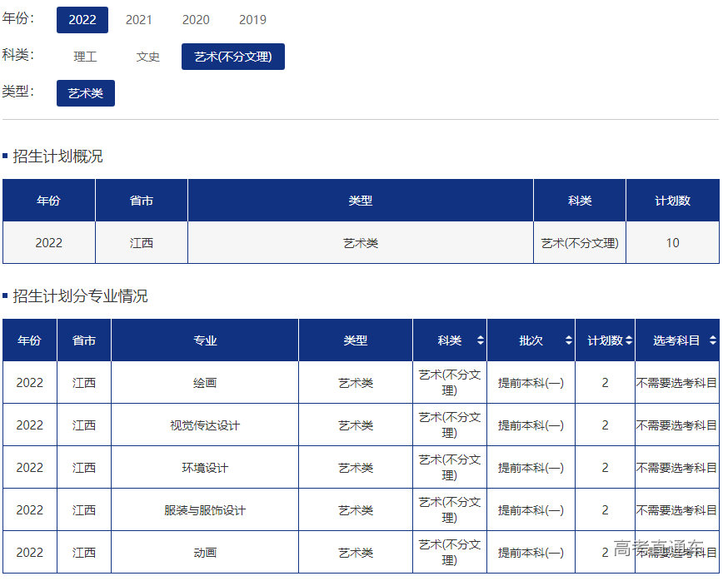Sort table by 计划数 arrows
The width and height of the screenshot is (728, 581).
pos(629,340)
